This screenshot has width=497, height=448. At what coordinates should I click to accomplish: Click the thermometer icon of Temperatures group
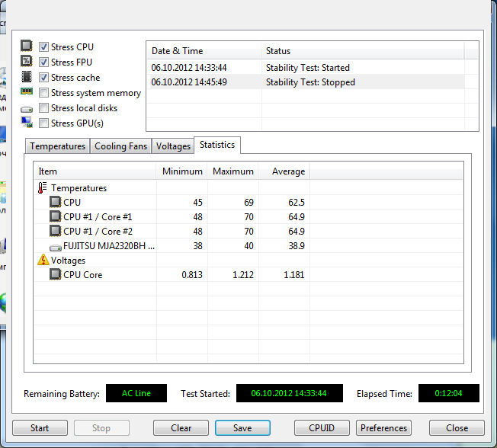[43, 187]
